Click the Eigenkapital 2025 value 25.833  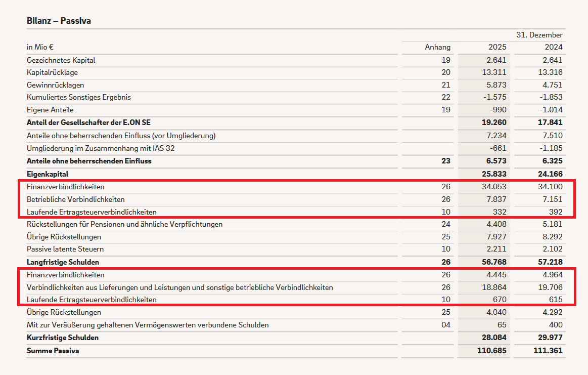[494, 174]
